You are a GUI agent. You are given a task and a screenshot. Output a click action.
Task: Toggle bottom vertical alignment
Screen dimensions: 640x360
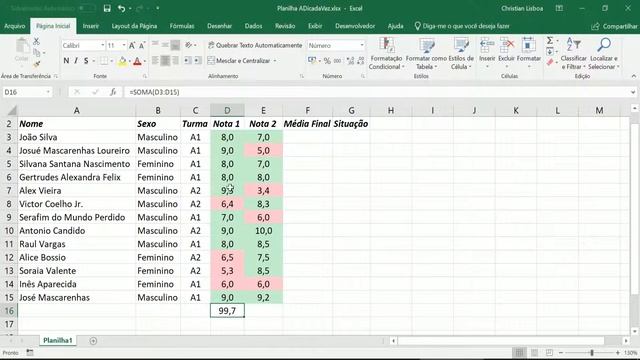coord(175,45)
